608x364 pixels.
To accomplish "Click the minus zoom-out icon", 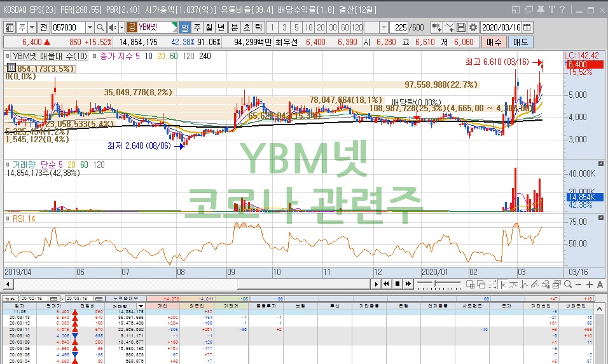I will [579, 284].
